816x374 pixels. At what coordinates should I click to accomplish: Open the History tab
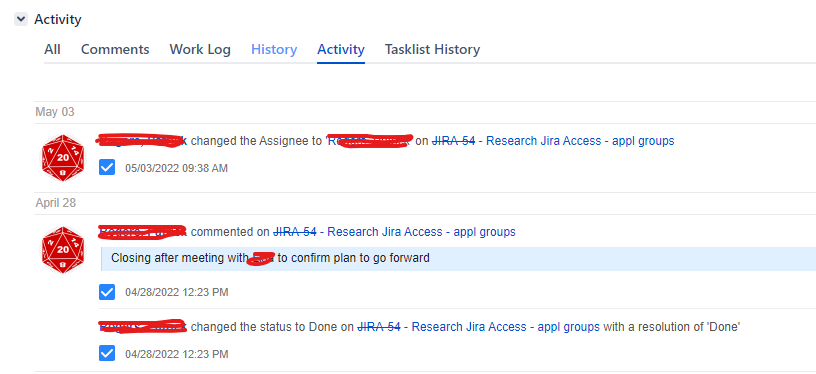tap(274, 49)
